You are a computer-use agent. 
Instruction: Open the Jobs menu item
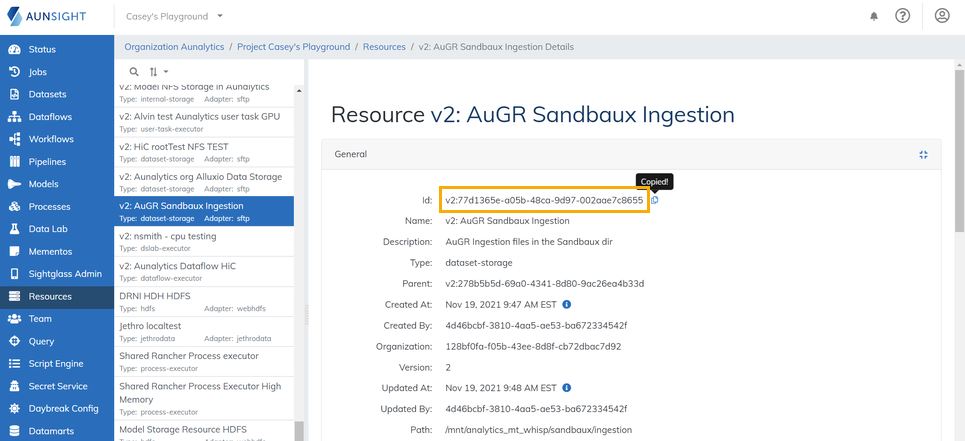coord(57,72)
